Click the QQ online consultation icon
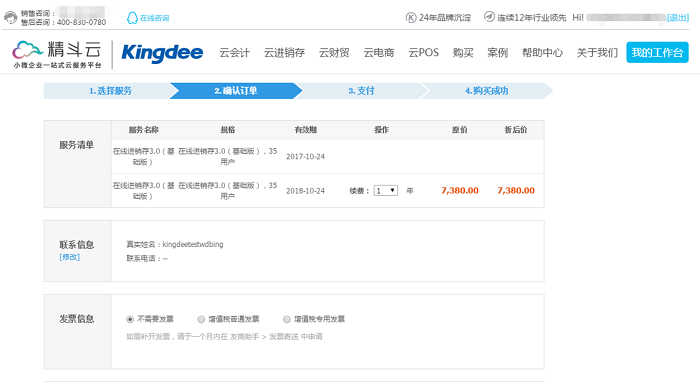 (x=132, y=18)
